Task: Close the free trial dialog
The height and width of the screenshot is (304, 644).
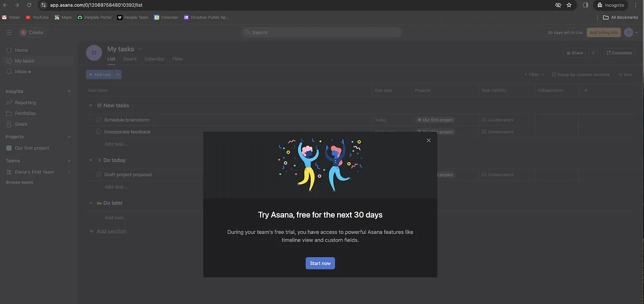Action: (x=429, y=141)
